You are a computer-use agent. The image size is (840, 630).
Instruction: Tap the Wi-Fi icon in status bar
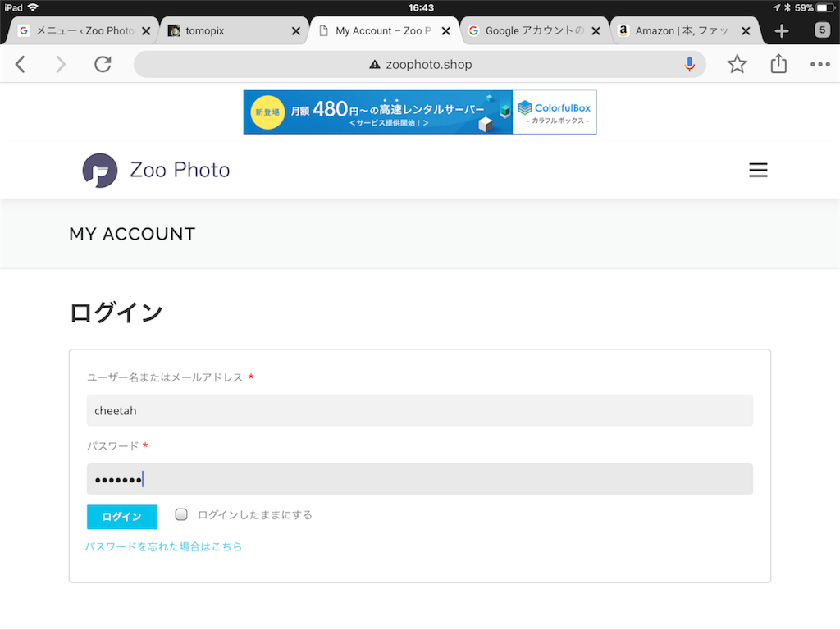pyautogui.click(x=33, y=7)
